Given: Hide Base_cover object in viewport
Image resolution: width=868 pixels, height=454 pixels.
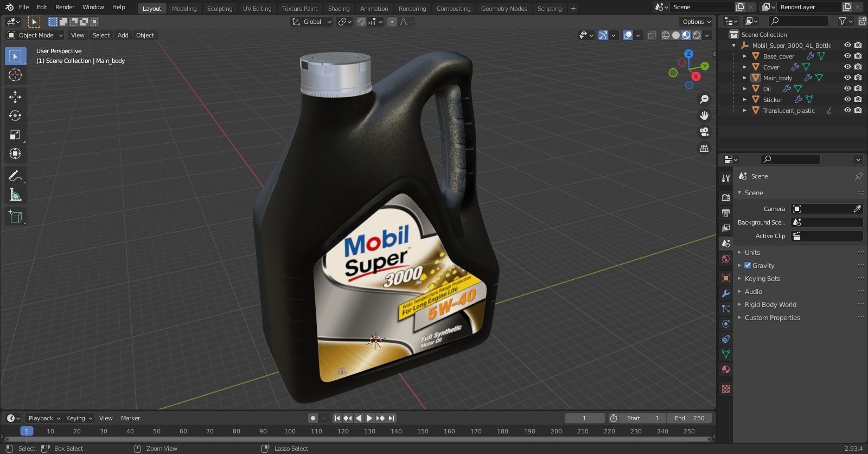Looking at the screenshot, I should [x=847, y=56].
